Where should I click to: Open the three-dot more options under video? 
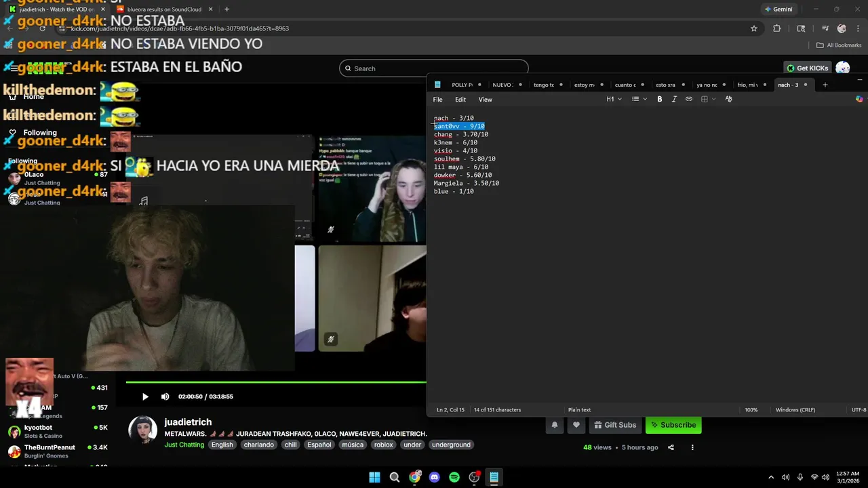pyautogui.click(x=692, y=447)
